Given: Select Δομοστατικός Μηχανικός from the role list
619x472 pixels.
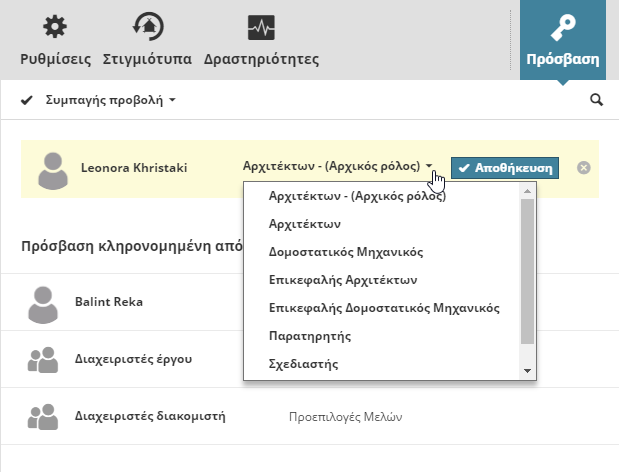Looking at the screenshot, I should [x=346, y=252].
